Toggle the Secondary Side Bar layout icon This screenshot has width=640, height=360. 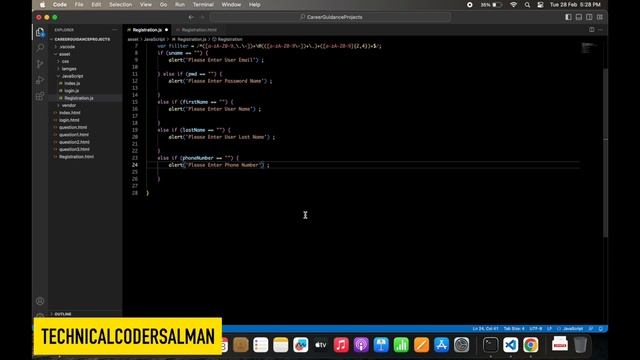[x=589, y=17]
